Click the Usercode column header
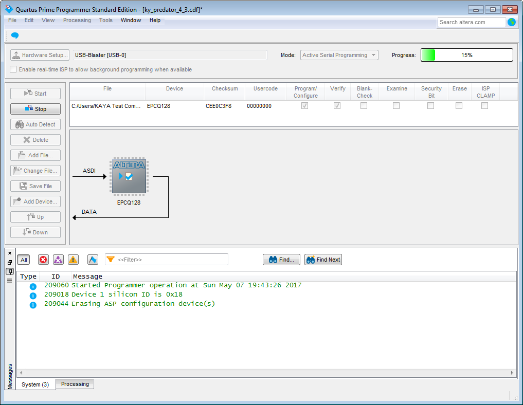The height and width of the screenshot is (405, 523). click(266, 92)
